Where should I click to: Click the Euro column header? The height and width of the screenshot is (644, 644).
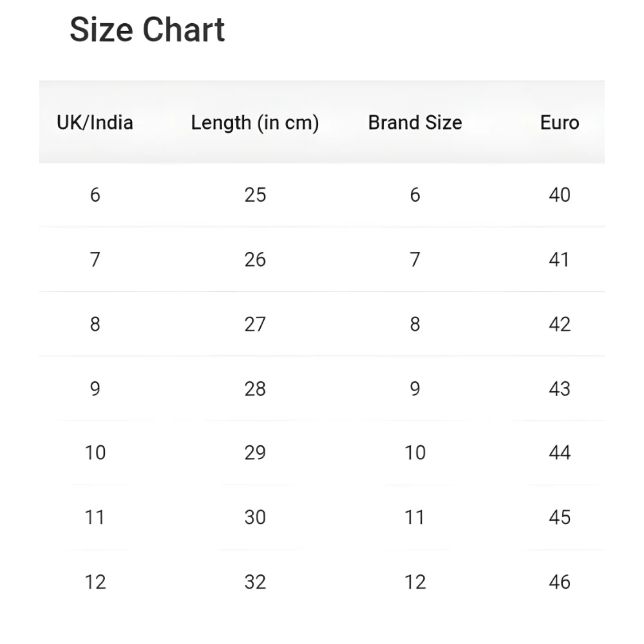tap(559, 122)
